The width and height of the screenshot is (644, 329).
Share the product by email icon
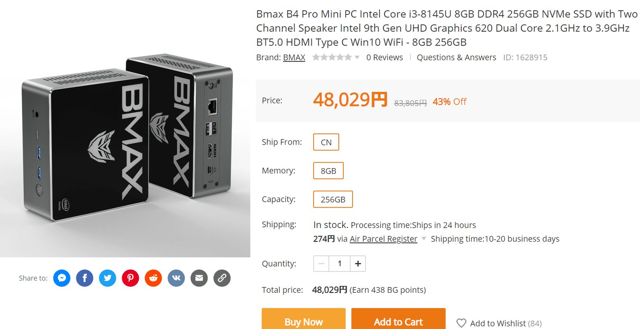coord(199,278)
